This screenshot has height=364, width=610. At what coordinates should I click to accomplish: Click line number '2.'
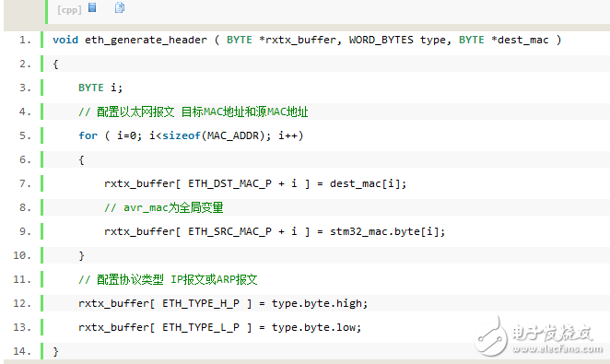[x=25, y=64]
